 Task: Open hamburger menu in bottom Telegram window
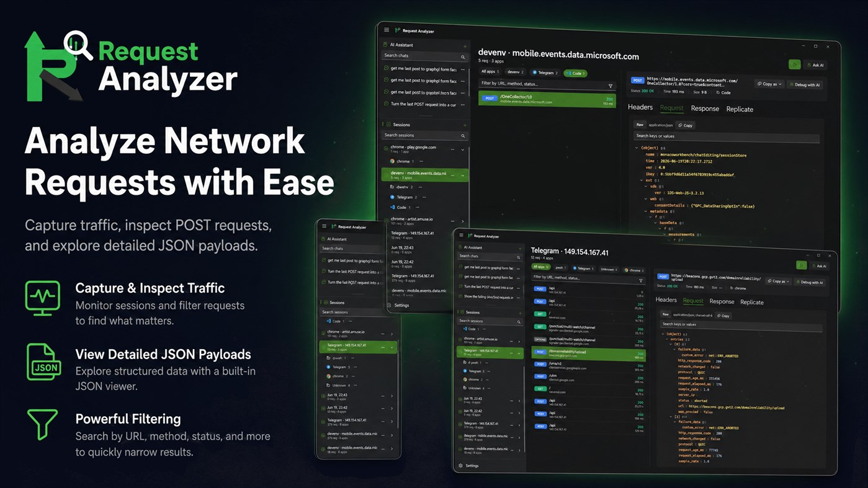pos(462,236)
